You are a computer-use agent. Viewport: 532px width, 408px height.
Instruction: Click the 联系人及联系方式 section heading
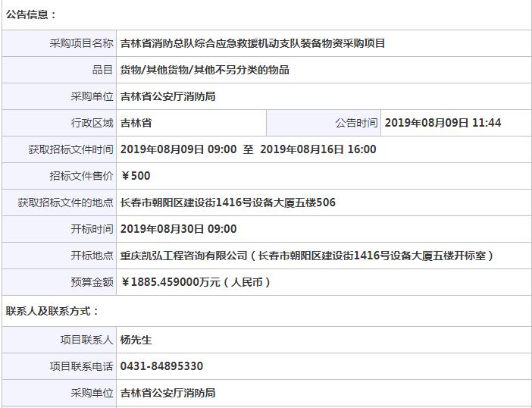52,311
